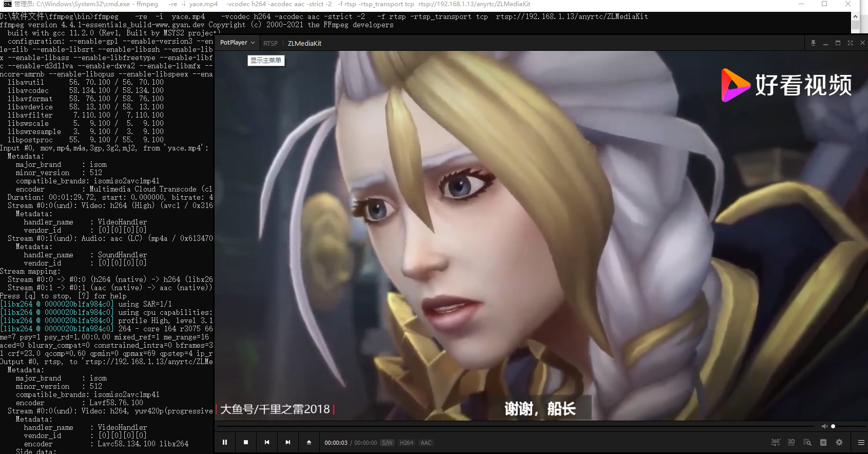This screenshot has height=454, width=868.
Task: Maximize the cmd.exe window
Action: click(x=824, y=4)
